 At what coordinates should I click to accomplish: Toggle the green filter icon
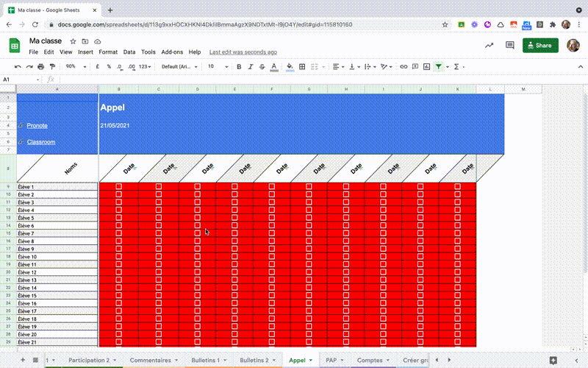tap(438, 66)
